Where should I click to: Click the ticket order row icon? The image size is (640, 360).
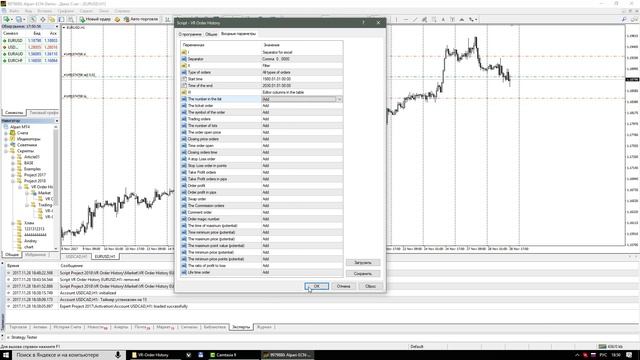[x=184, y=106]
